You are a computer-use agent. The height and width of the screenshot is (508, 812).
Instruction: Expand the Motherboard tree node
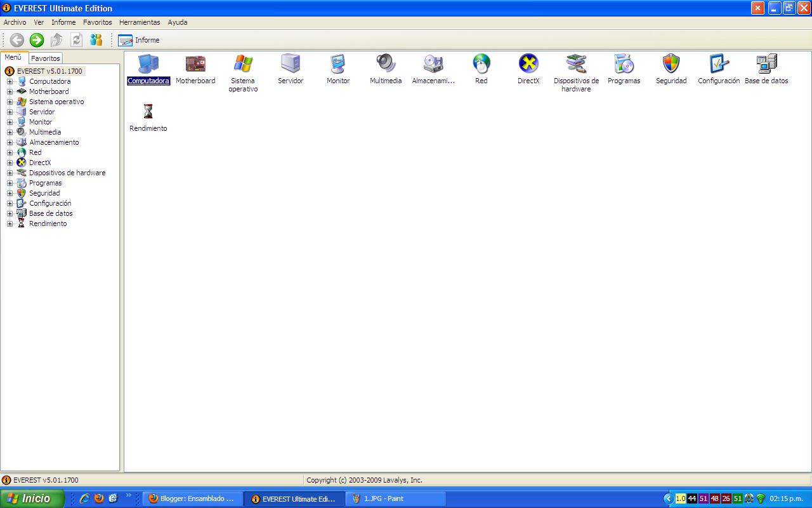[10, 91]
